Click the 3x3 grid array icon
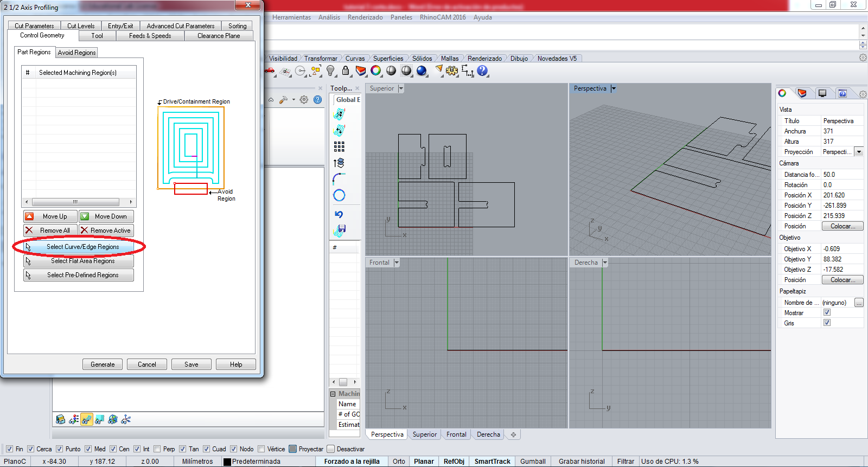 click(x=339, y=146)
